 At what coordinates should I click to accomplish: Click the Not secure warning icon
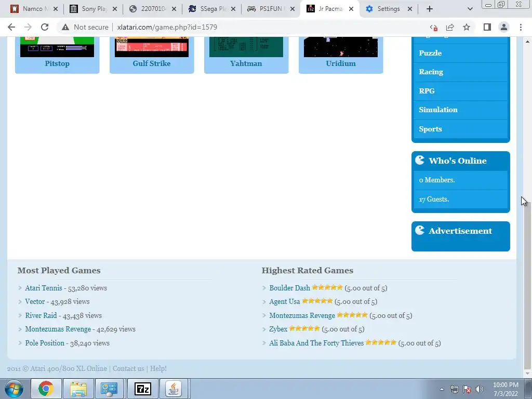[65, 27]
